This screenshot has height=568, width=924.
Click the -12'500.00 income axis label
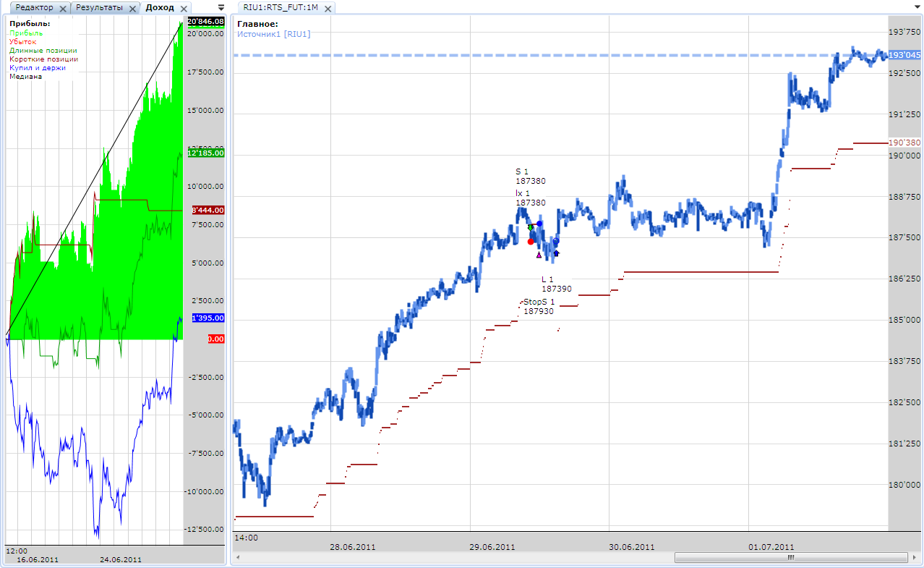(x=204, y=530)
